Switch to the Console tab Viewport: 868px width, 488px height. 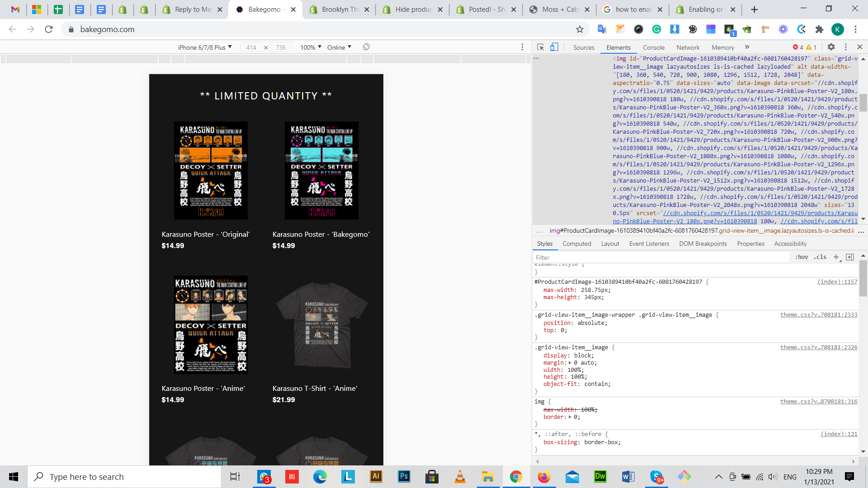(653, 47)
